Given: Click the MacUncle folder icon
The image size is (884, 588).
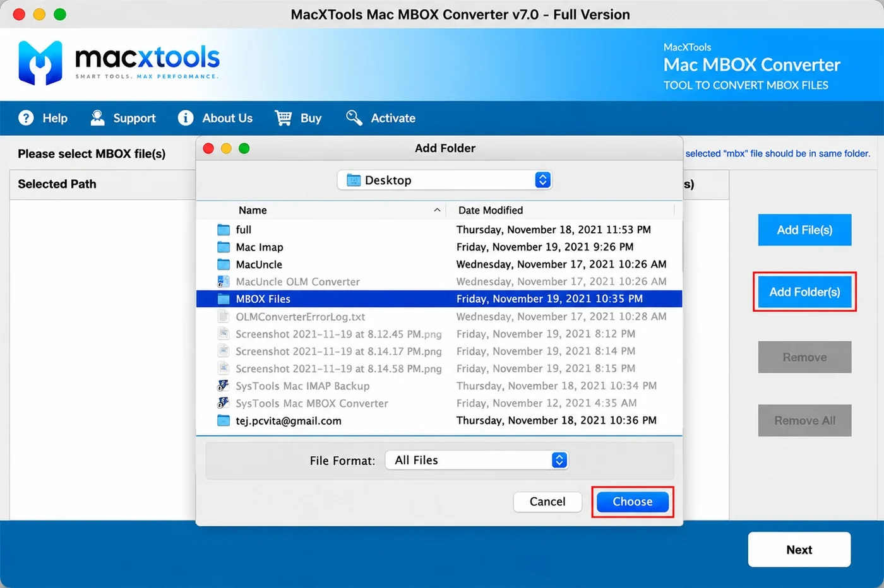Looking at the screenshot, I should click(224, 264).
